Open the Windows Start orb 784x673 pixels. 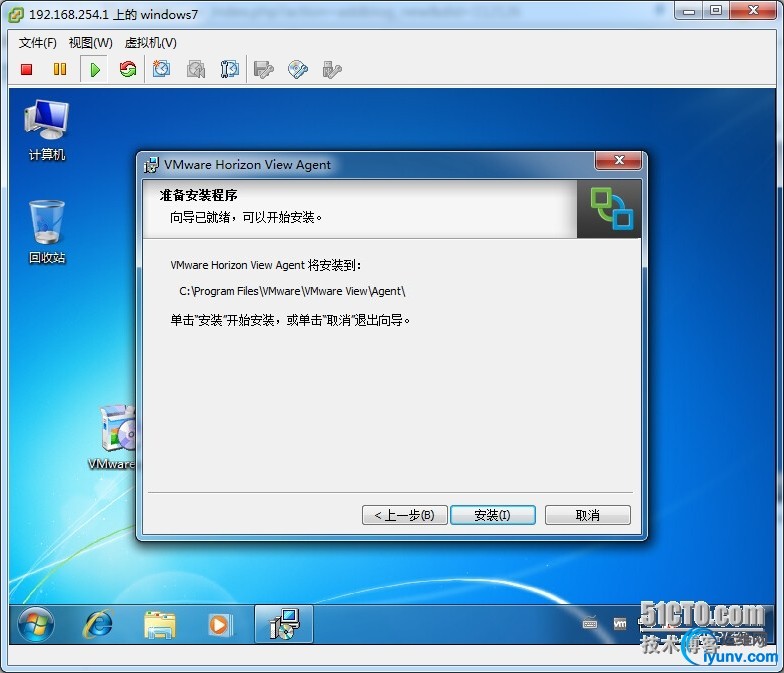36,624
